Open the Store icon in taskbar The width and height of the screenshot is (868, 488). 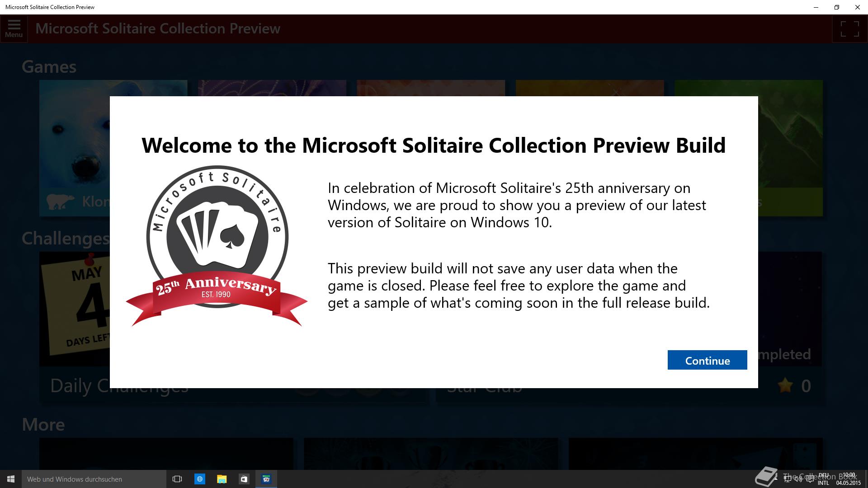[244, 479]
